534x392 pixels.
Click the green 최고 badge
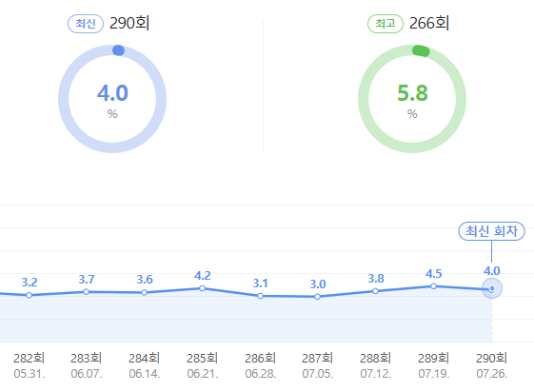[x=386, y=24]
